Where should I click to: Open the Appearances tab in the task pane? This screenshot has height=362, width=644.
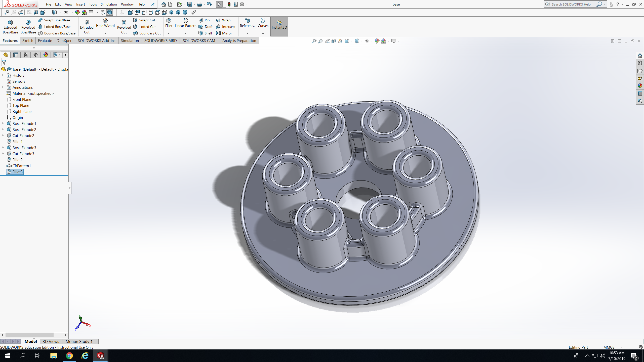(x=640, y=86)
